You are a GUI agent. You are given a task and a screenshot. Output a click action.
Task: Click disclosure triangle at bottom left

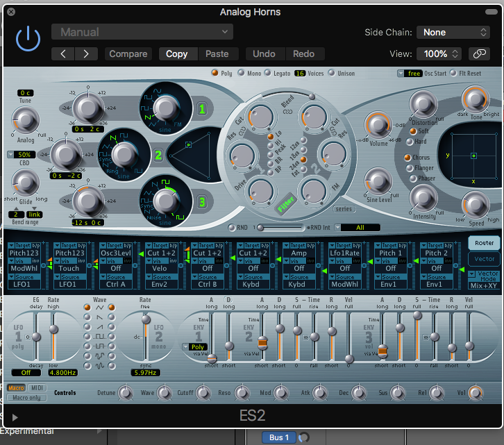click(15, 417)
